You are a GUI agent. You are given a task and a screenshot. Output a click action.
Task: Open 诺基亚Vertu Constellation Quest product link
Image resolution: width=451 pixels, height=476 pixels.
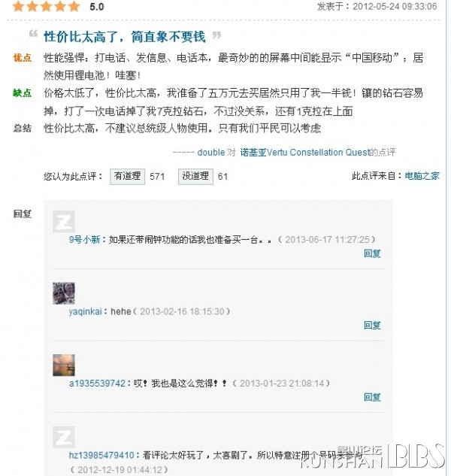point(305,152)
